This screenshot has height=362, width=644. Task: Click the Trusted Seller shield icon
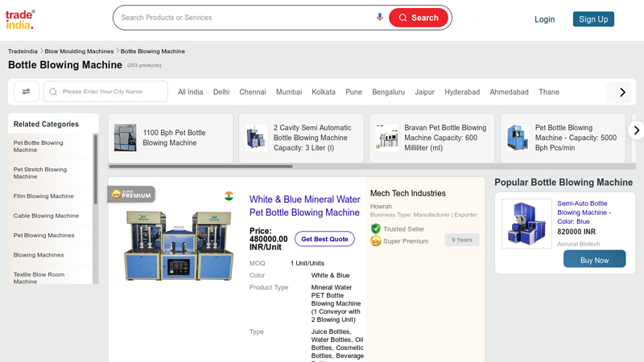(375, 228)
